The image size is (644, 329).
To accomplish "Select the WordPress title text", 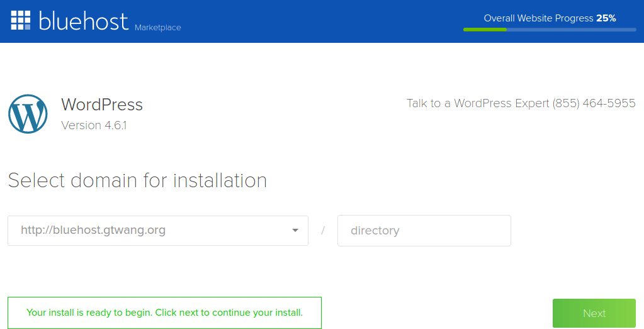I will point(101,105).
